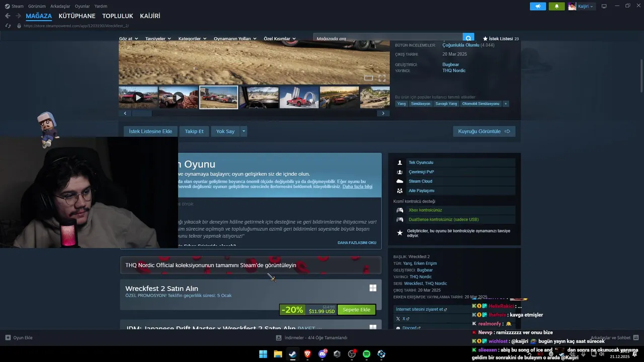The width and height of the screenshot is (644, 362).
Task: Toggle theater mode on the screenshot viewer
Action: [369, 78]
